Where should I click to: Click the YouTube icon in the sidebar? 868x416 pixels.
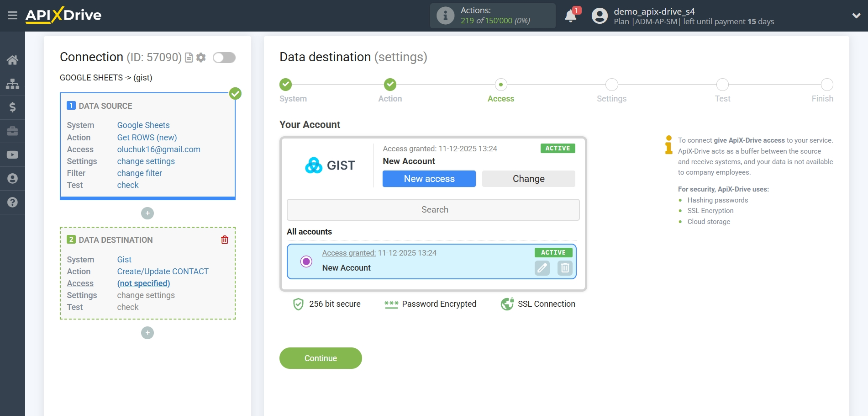[12, 155]
